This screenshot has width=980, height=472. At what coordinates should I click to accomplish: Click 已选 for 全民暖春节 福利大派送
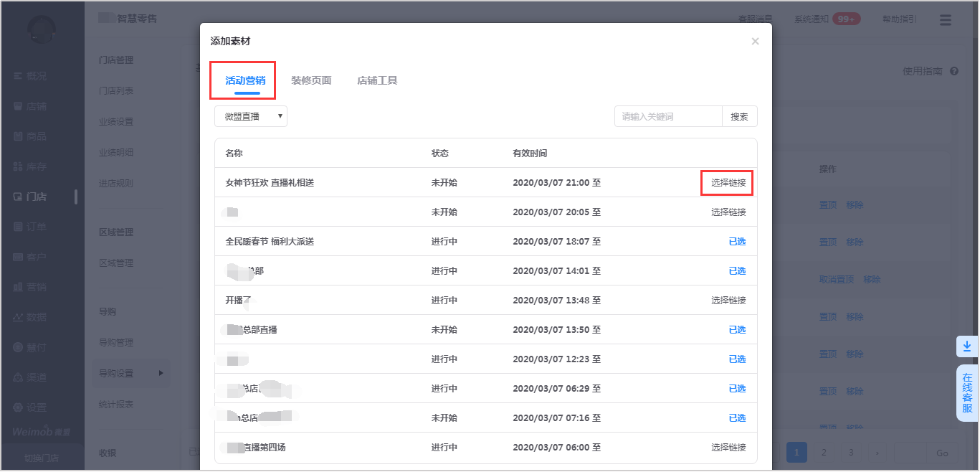click(737, 242)
